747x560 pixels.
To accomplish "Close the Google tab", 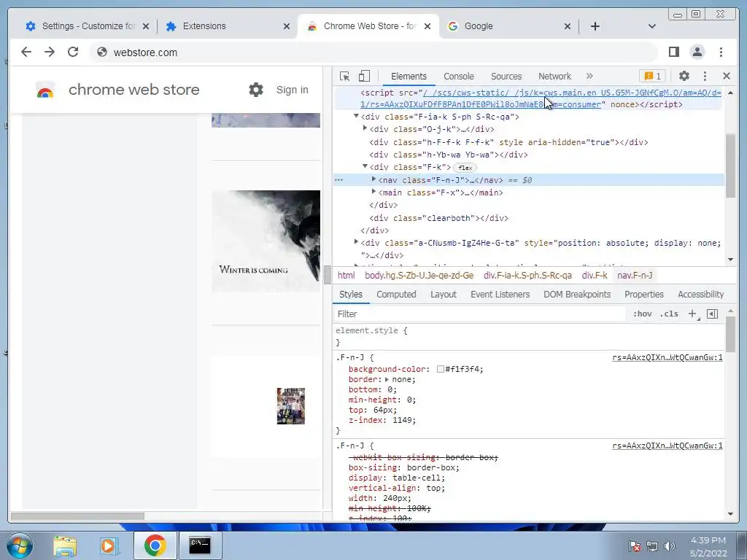I will tap(568, 26).
